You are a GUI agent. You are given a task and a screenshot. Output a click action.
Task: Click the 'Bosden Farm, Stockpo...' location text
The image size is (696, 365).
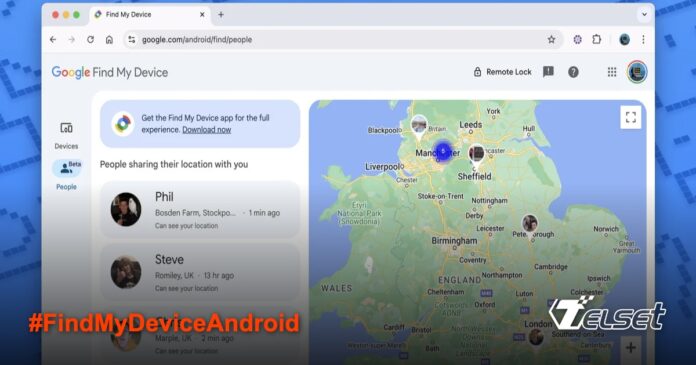pyautogui.click(x=196, y=213)
